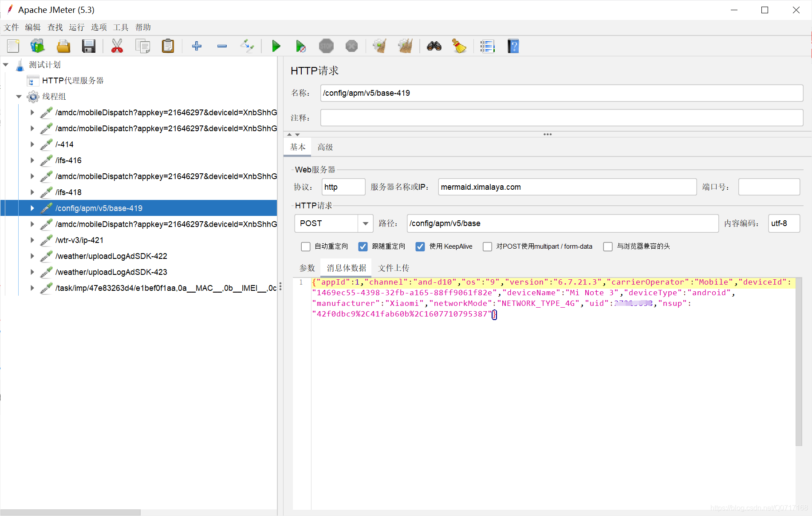Open the POST method dropdown

pos(365,223)
